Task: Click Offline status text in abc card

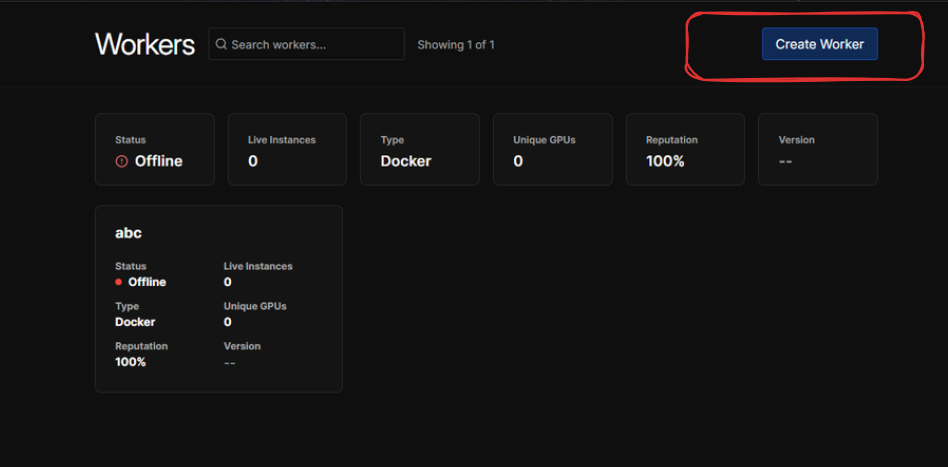Action: pos(147,282)
